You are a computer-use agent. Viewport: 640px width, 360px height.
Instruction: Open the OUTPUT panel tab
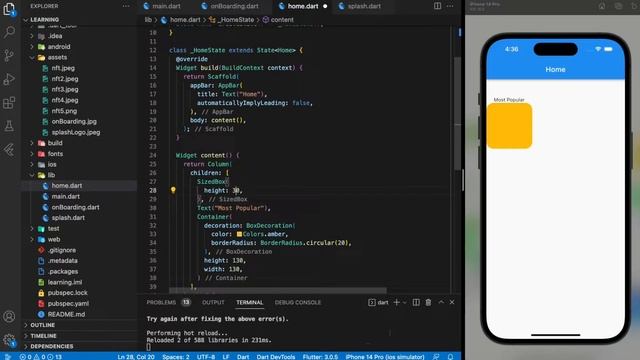(x=213, y=302)
